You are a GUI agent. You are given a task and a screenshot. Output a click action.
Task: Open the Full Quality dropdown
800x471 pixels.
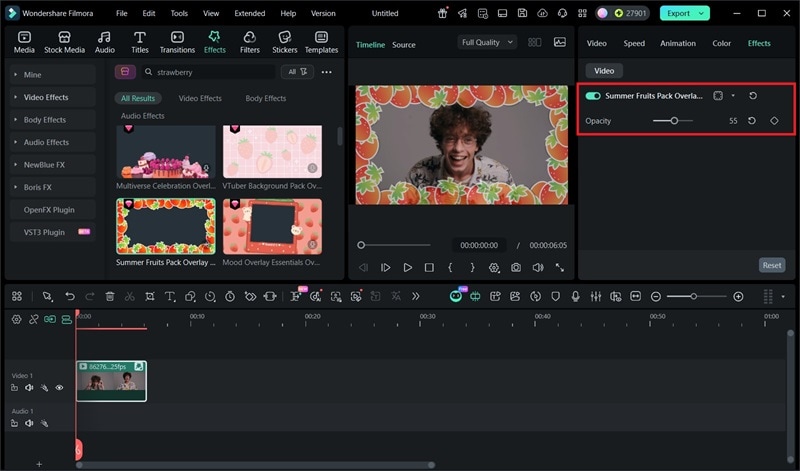pos(487,43)
